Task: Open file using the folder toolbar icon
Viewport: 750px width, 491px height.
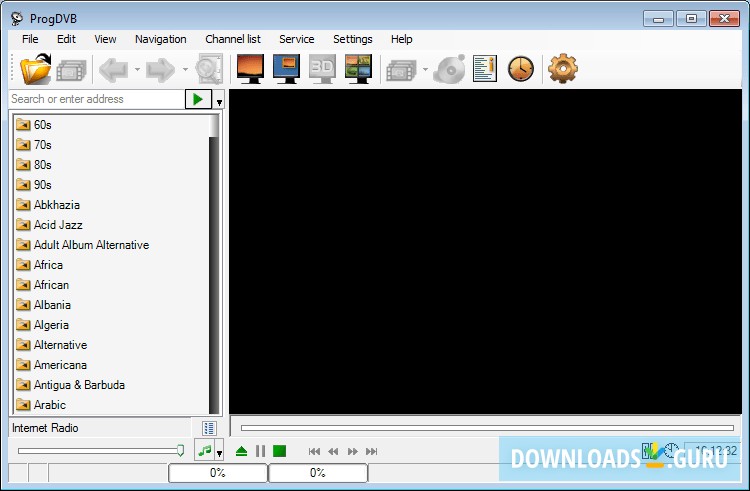Action: click(x=35, y=69)
